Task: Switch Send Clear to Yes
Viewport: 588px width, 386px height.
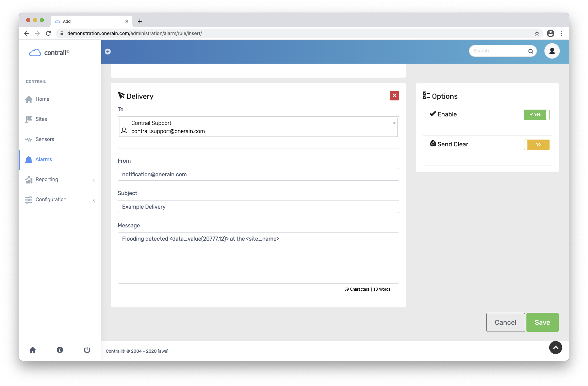Action: (x=537, y=145)
